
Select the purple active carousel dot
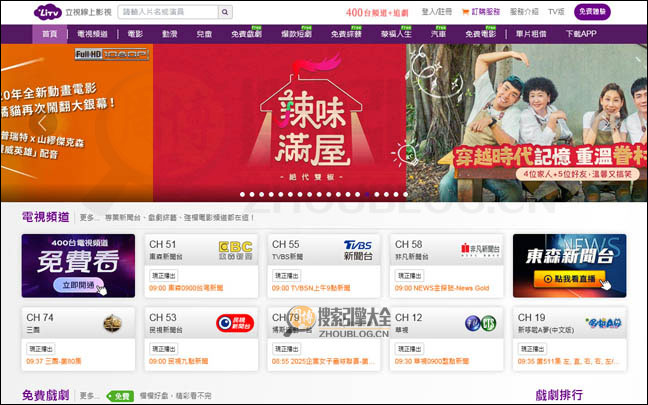click(367, 194)
